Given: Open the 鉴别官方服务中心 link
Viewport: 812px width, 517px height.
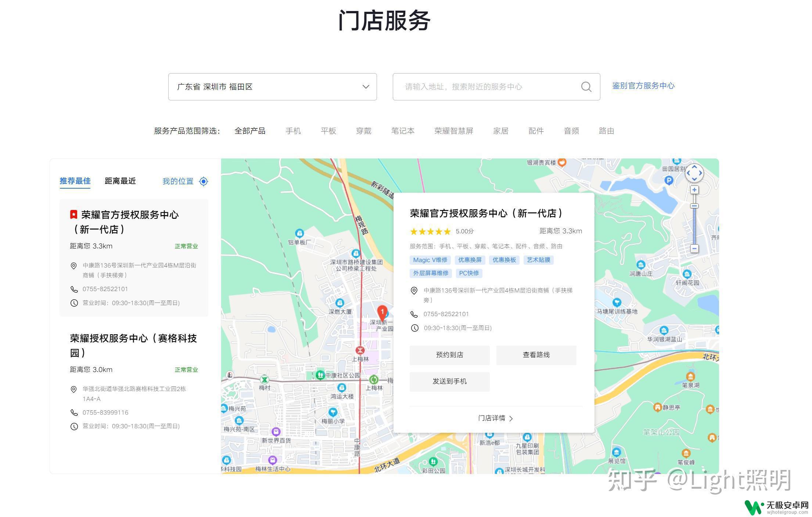Looking at the screenshot, I should (643, 86).
